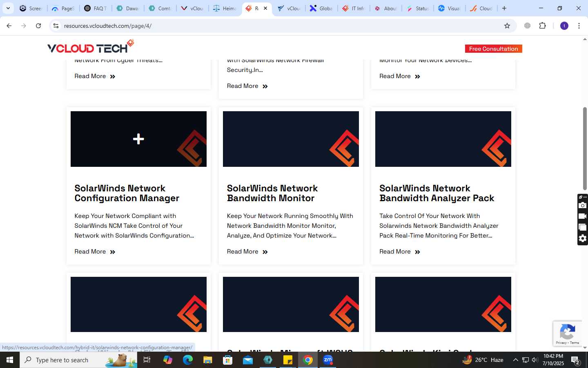Open SolarWinds Network Configuration Manager title

tap(127, 193)
